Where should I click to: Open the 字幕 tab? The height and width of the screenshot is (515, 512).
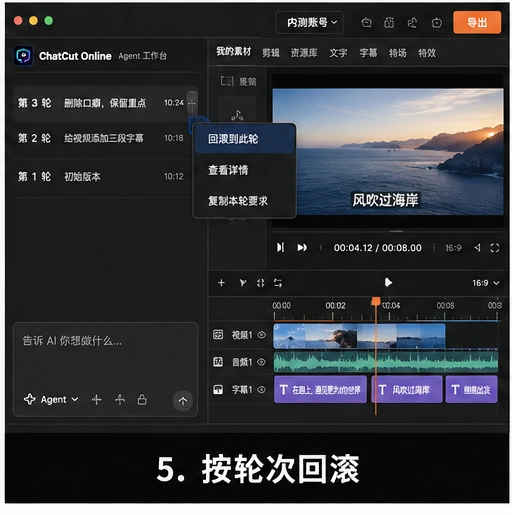[x=368, y=53]
